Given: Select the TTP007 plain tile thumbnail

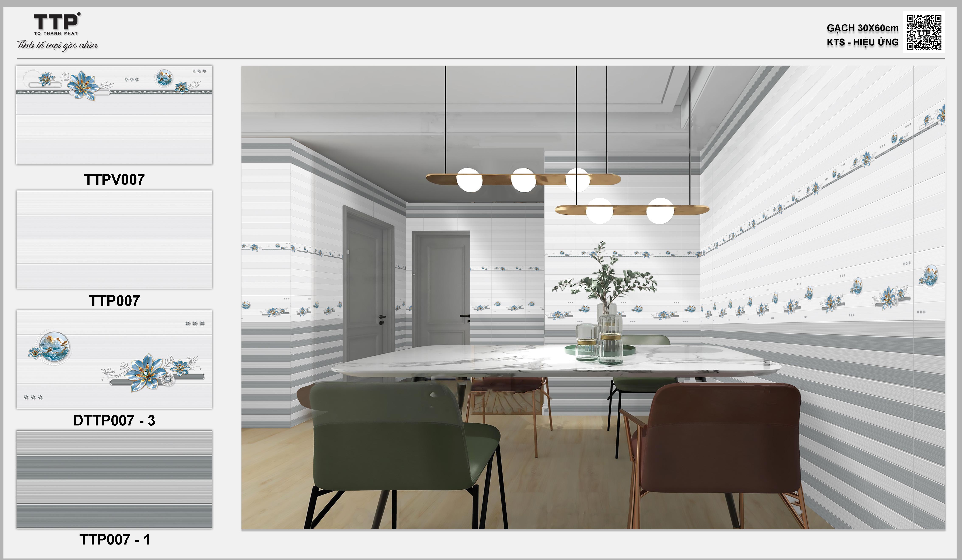Looking at the screenshot, I should [x=114, y=239].
